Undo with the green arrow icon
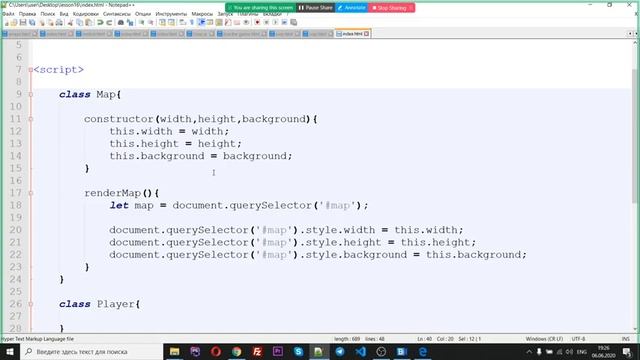This screenshot has width=640, height=360. [100, 22]
